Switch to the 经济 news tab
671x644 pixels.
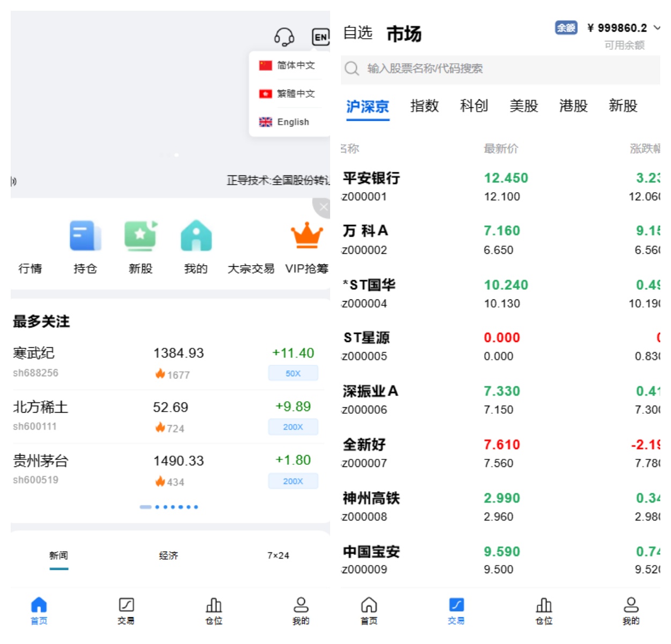coord(169,555)
